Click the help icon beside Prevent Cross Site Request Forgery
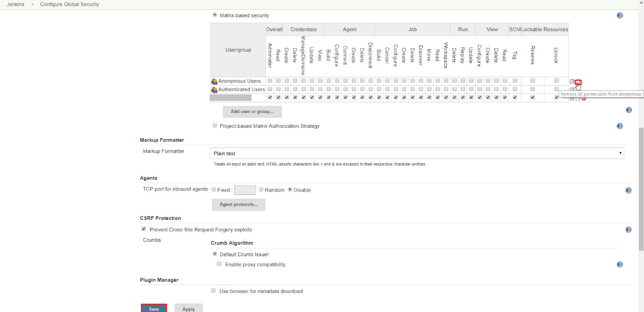The width and height of the screenshot is (644, 312). [x=628, y=230]
